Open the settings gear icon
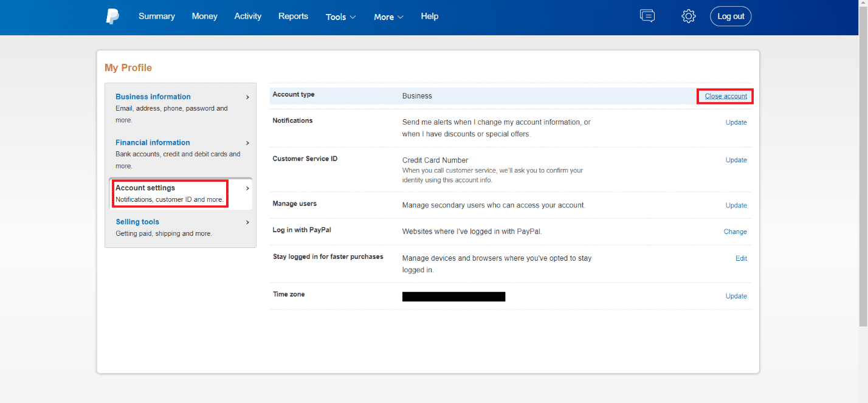 (x=688, y=16)
